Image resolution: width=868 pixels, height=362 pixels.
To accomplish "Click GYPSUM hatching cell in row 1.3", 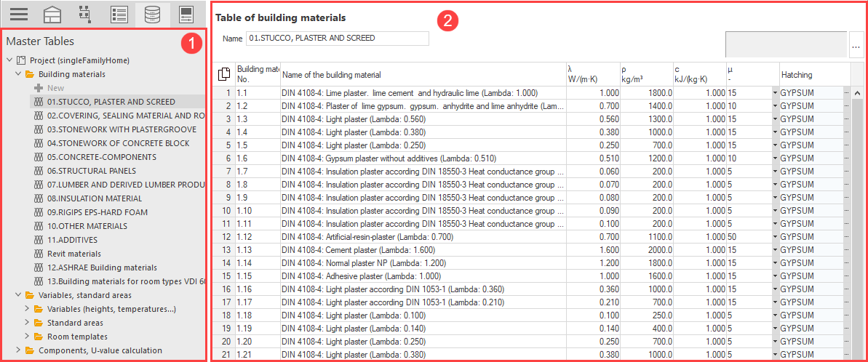I will point(811,118).
